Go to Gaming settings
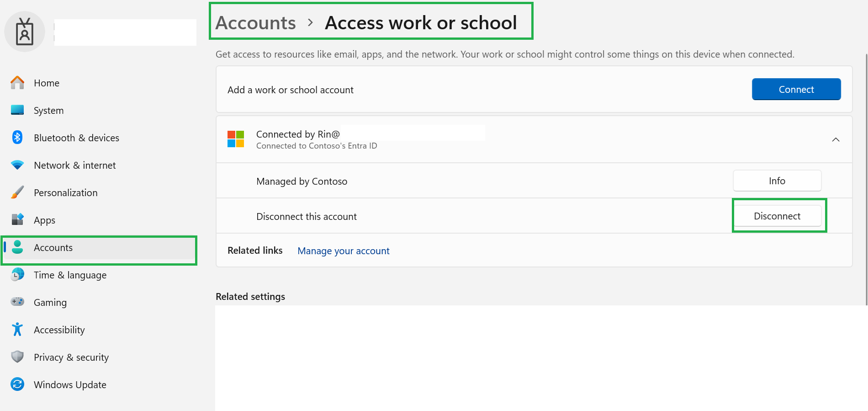Viewport: 868px width, 411px height. (x=100, y=302)
